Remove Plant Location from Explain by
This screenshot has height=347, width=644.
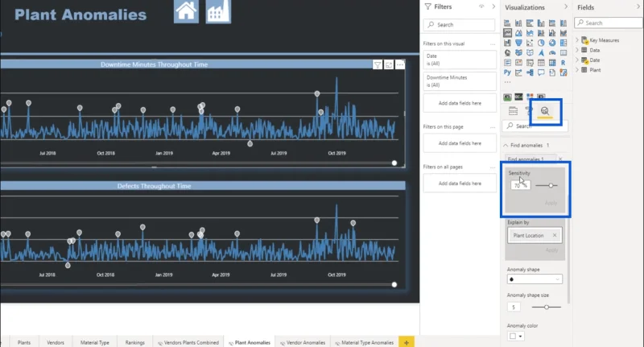pos(555,235)
